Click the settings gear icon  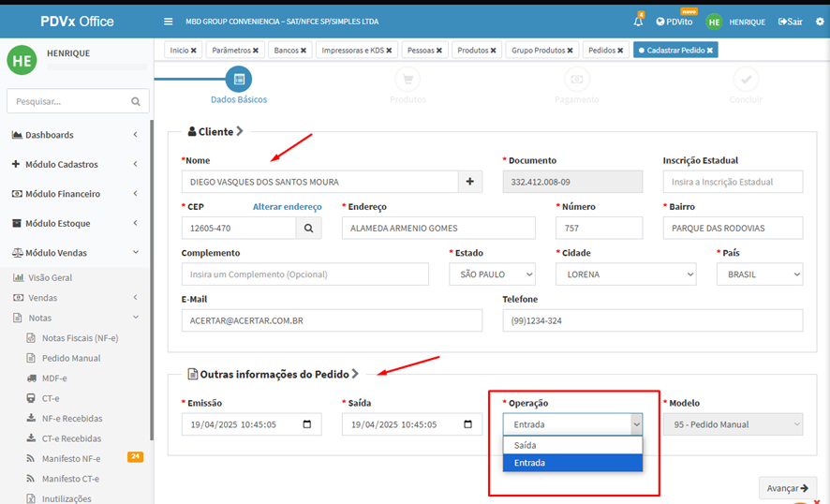click(x=820, y=22)
